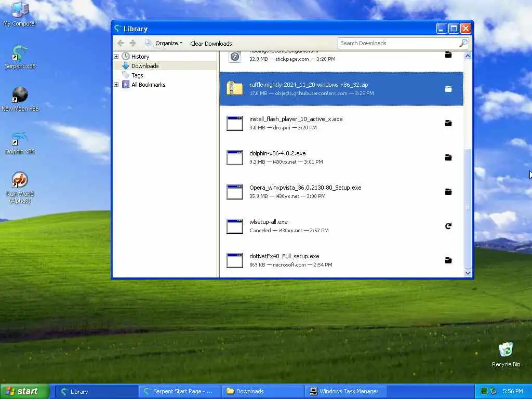Click the scrollbar down arrow in downloads list
532x399 pixels.
click(468, 273)
